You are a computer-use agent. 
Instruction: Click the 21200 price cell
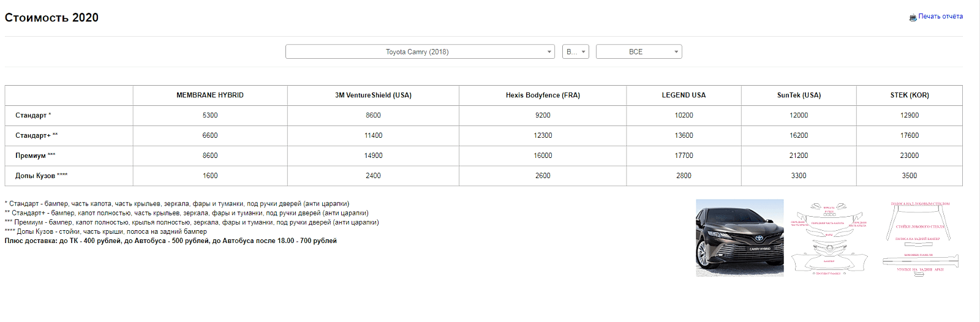(799, 156)
